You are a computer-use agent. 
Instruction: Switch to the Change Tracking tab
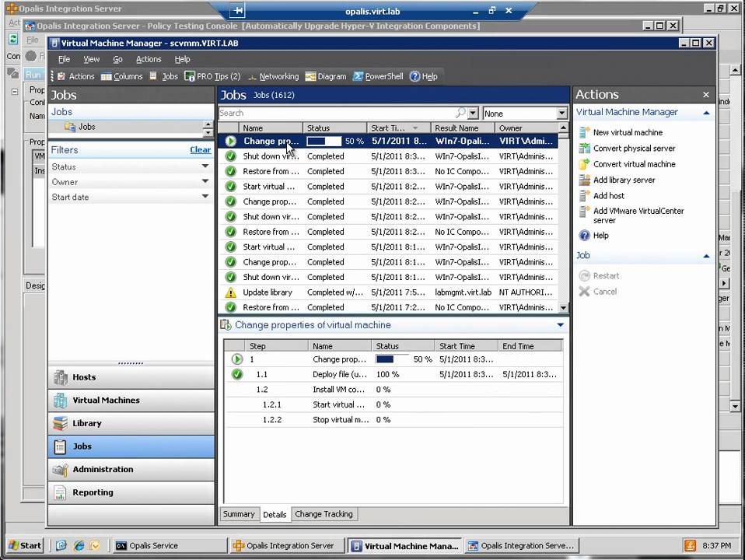coord(324,514)
